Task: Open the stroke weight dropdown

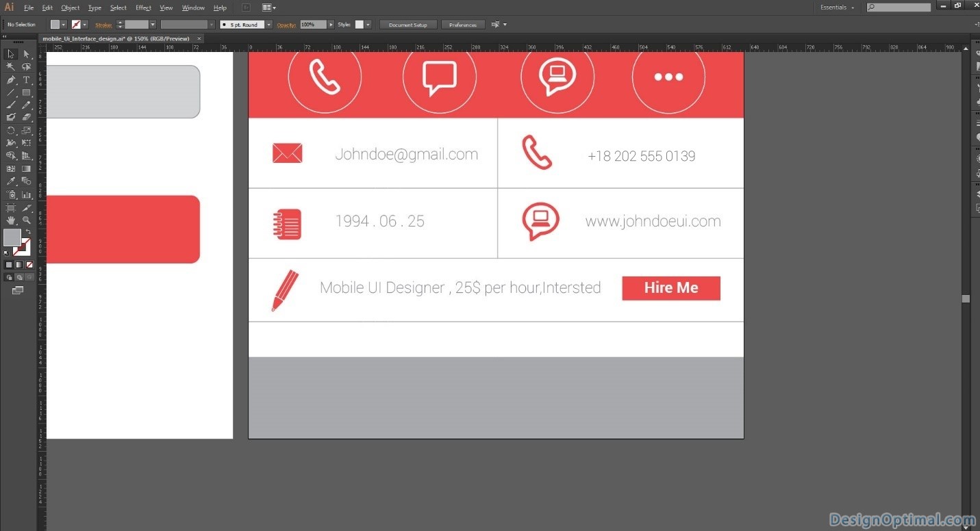Action: tap(153, 25)
